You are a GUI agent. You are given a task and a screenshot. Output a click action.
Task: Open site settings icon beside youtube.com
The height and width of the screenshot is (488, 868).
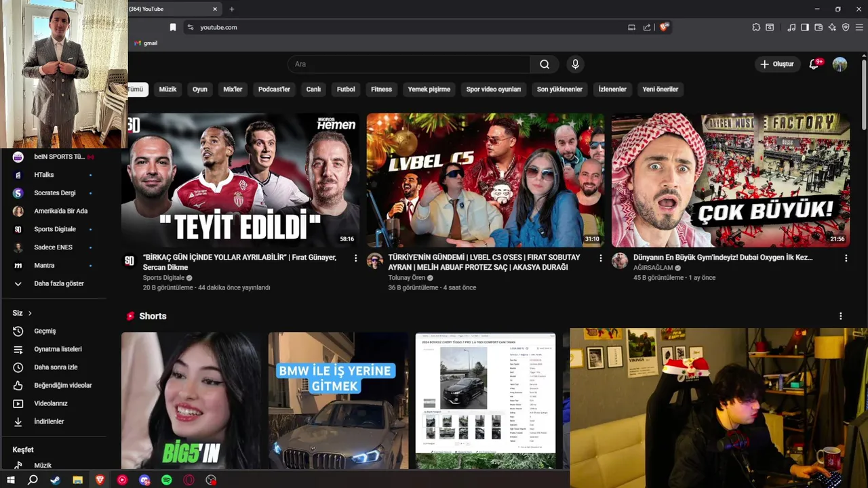[191, 27]
